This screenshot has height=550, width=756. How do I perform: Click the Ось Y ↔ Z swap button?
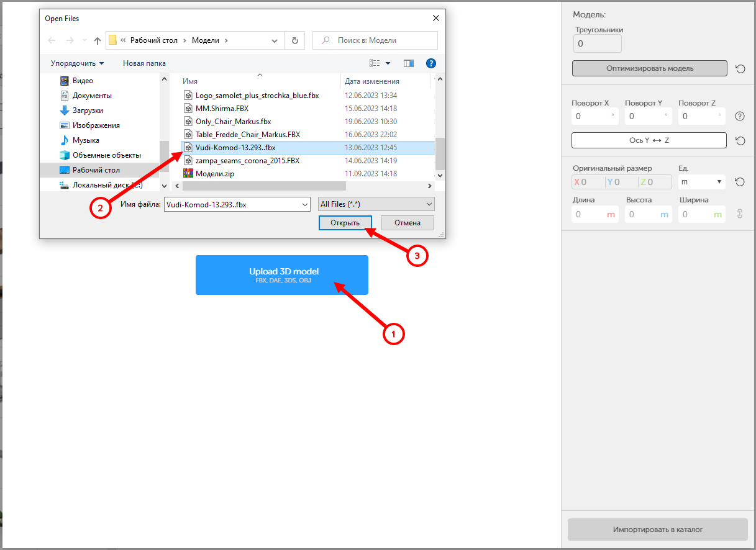pos(649,140)
